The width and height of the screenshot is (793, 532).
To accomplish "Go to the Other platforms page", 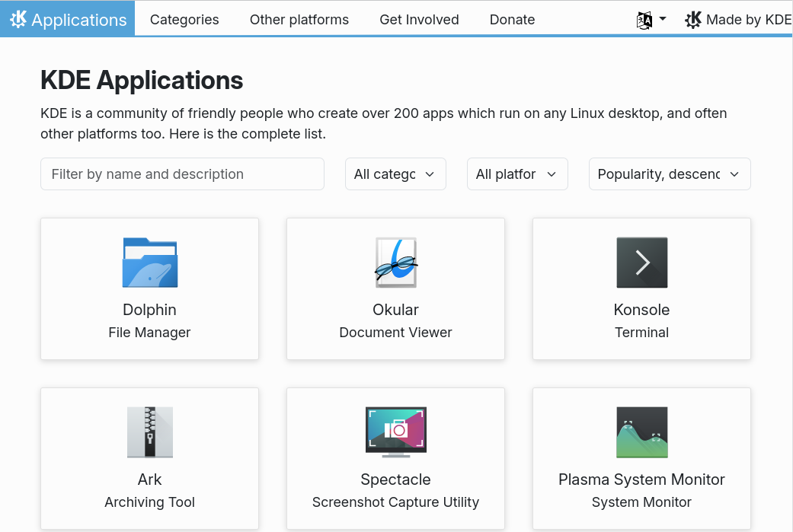I will click(x=299, y=20).
